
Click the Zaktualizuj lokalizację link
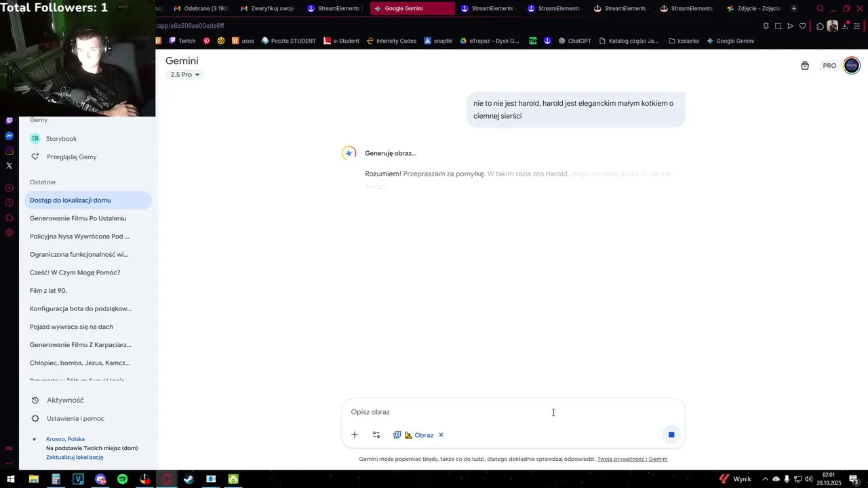click(75, 457)
